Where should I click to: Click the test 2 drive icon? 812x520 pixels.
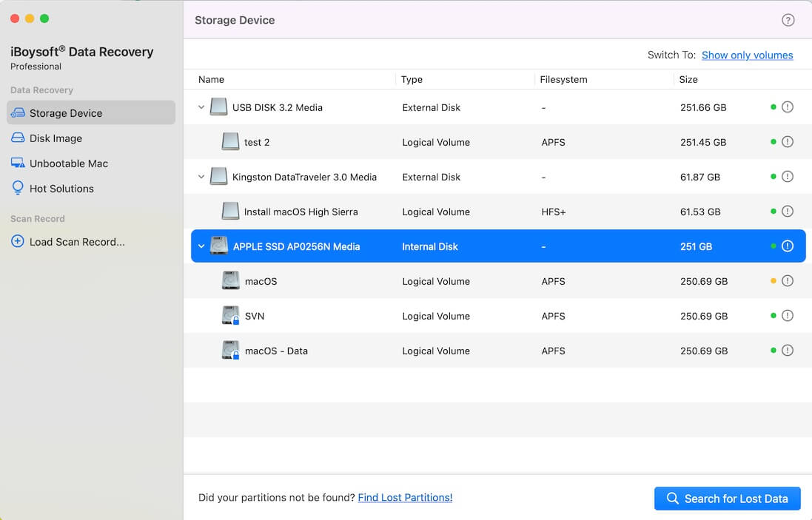point(230,142)
